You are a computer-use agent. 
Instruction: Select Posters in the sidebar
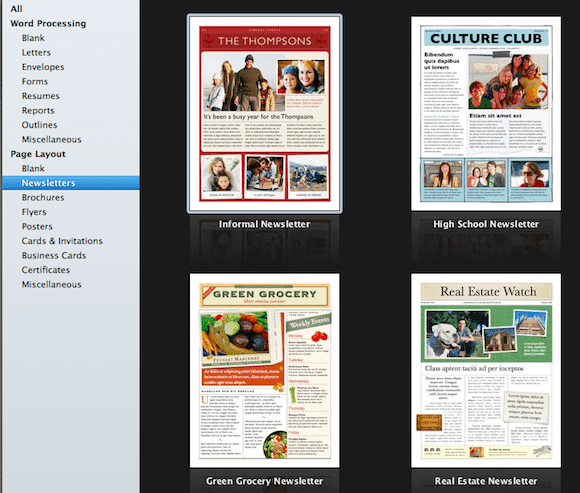(37, 226)
